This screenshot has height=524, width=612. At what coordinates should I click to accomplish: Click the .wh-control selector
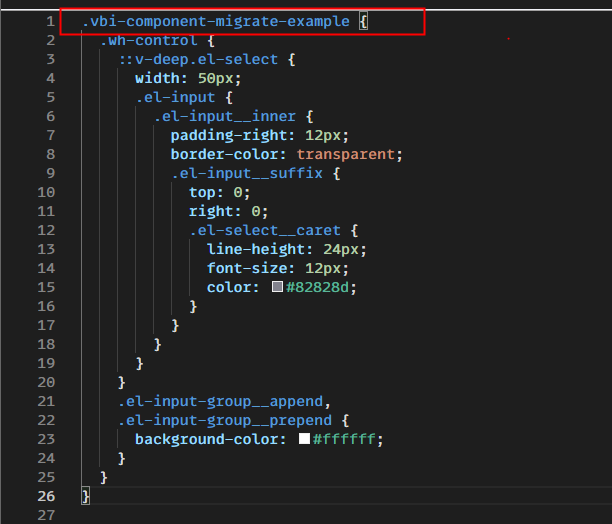coord(148,40)
